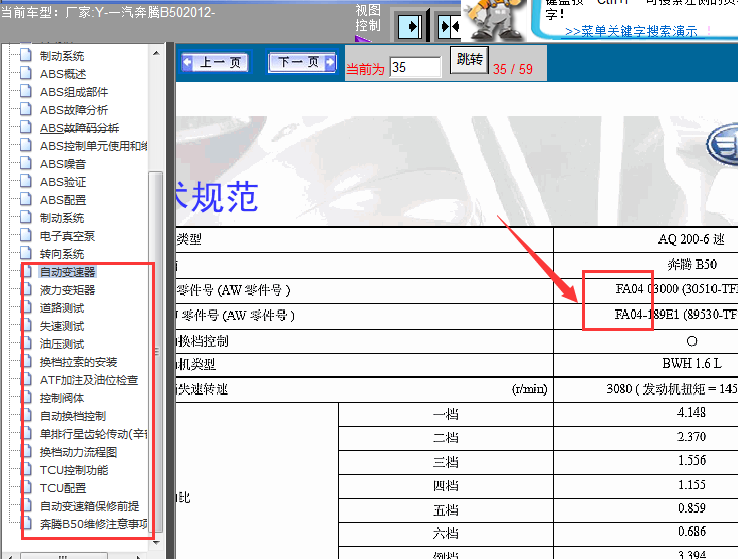Screen dimensions: 738x559
Task: Click the 下一页 next page button
Action: pos(303,62)
